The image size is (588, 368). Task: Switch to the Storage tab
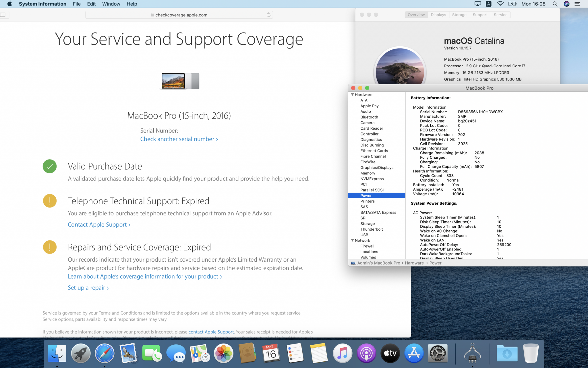point(459,15)
